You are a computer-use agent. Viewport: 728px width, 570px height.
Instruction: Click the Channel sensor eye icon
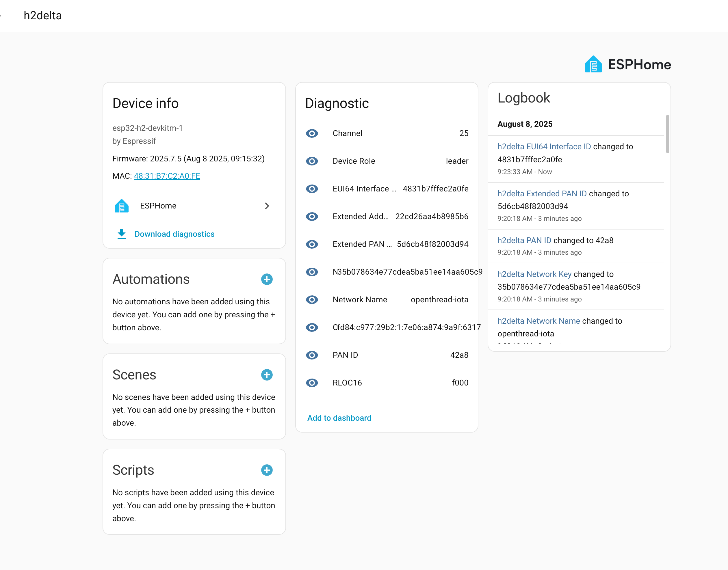point(312,133)
